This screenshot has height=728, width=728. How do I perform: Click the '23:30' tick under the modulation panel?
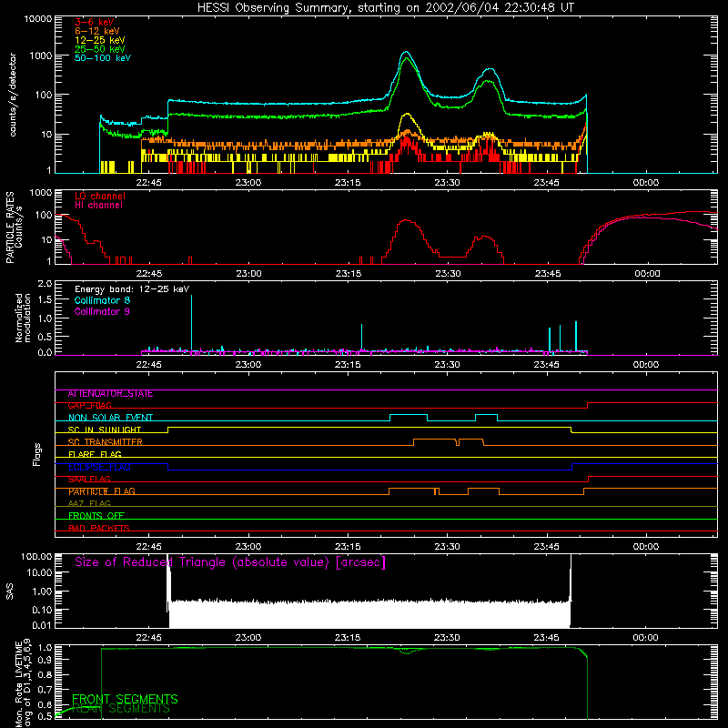point(447,365)
